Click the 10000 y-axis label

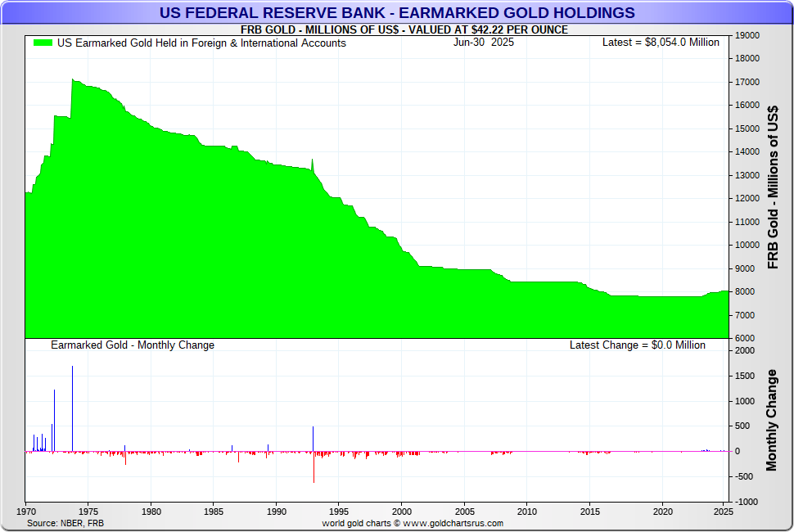[747, 245]
